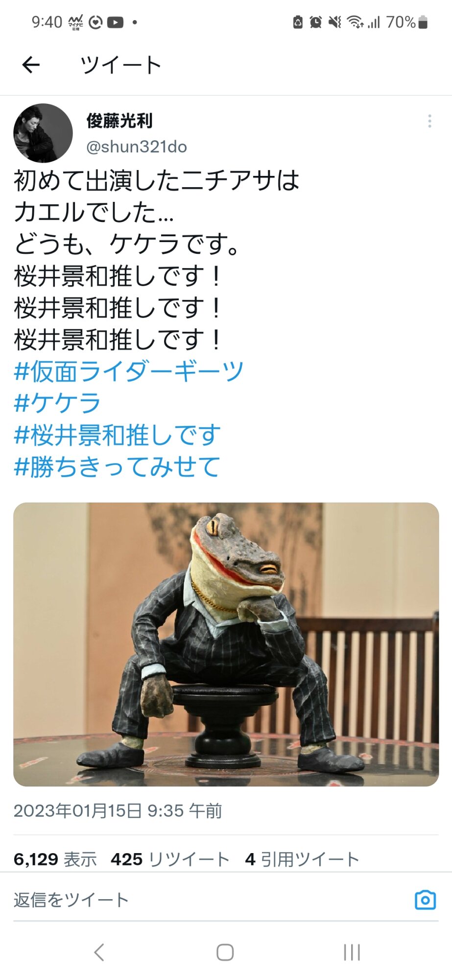
Task: Tap the Android home navigation button
Action: coord(225,952)
